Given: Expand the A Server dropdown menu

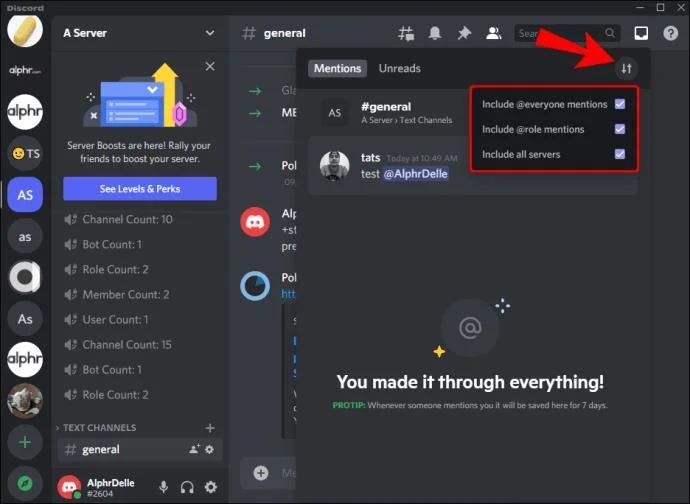Looking at the screenshot, I should [x=209, y=33].
